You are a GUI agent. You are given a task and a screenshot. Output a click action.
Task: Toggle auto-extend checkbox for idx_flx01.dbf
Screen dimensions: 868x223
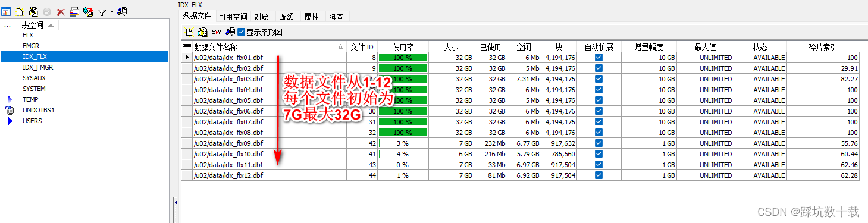coord(599,58)
